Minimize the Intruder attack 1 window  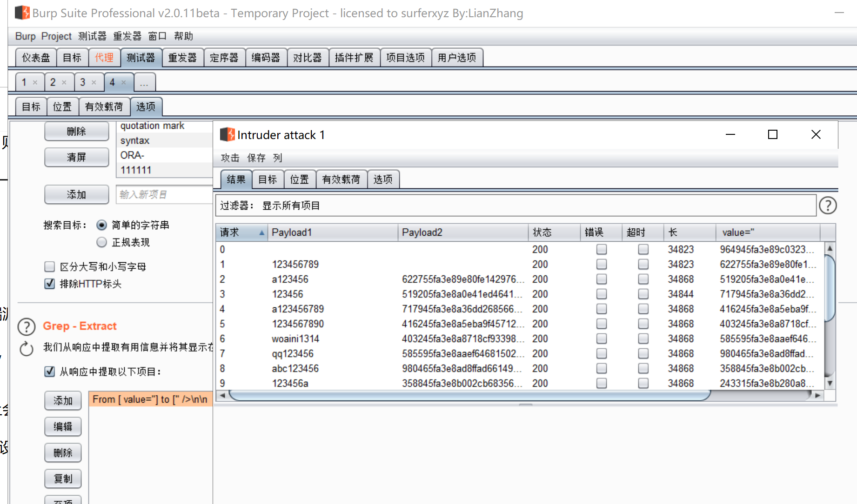730,134
